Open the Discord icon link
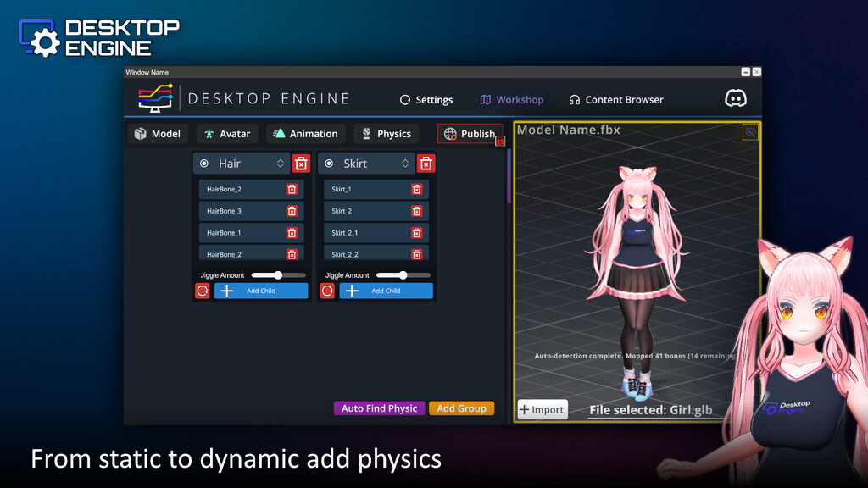This screenshot has width=868, height=488. click(736, 99)
